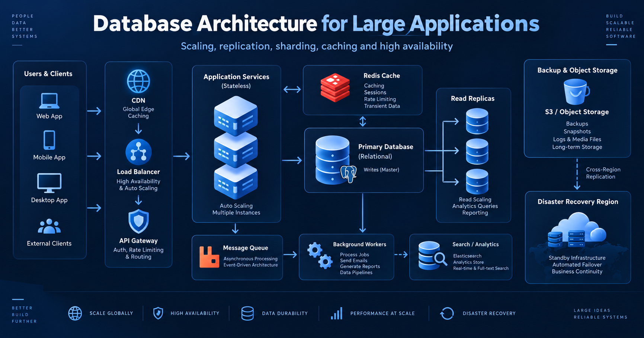Image resolution: width=644 pixels, height=338 pixels.
Task: Click the "Global Edge Caching" text
Action: [138, 113]
